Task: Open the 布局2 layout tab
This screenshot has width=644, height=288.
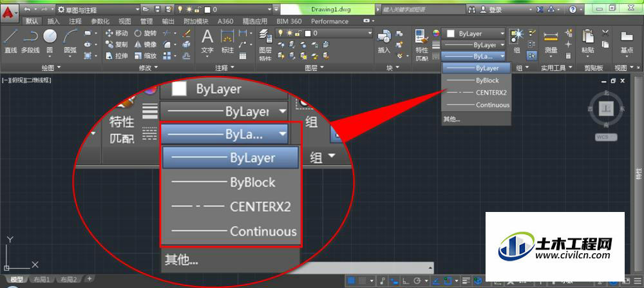Action: [69, 280]
